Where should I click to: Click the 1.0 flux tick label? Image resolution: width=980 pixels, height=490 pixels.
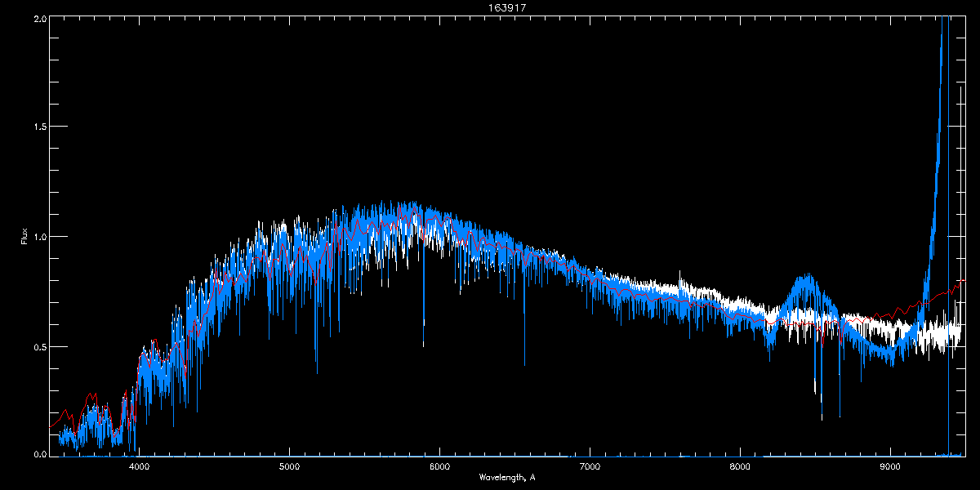[38, 237]
